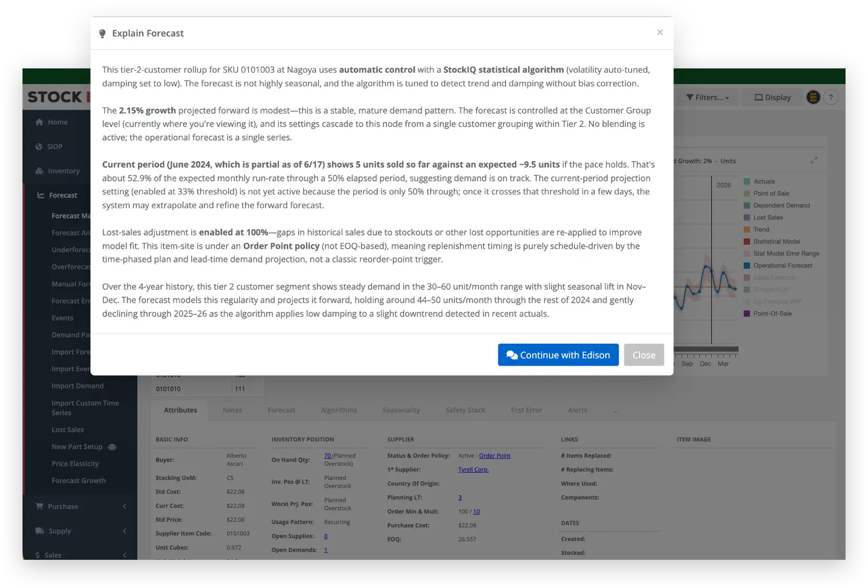This screenshot has height=588, width=868.
Task: Open Events in the Forecast submenu
Action: (63, 318)
